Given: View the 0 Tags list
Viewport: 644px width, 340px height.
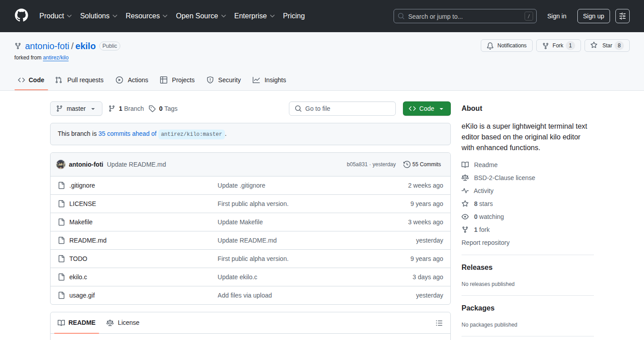Looking at the screenshot, I should [163, 109].
